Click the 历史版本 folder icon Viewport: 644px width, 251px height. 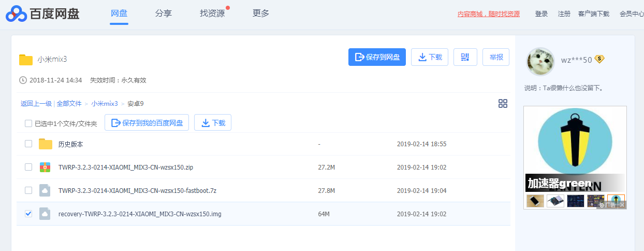[46, 144]
